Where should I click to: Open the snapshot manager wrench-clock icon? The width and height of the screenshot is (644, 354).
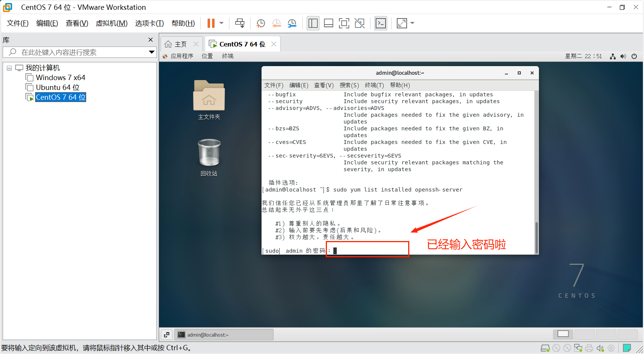(292, 23)
